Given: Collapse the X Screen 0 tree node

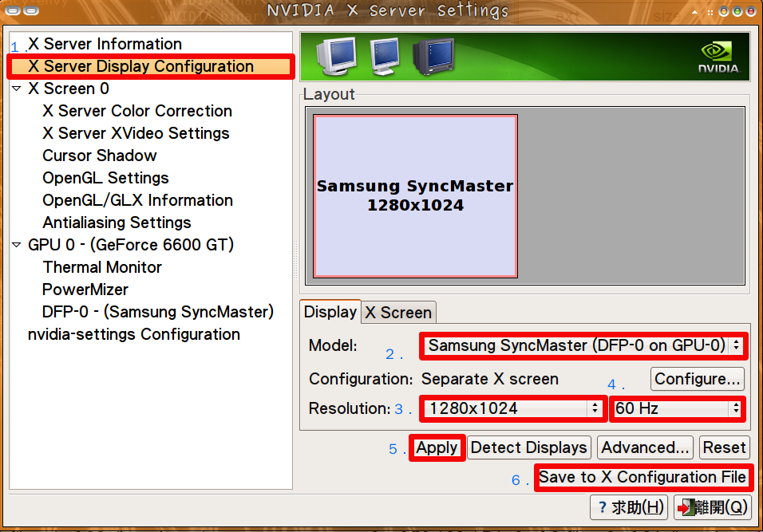Looking at the screenshot, I should tap(17, 89).
